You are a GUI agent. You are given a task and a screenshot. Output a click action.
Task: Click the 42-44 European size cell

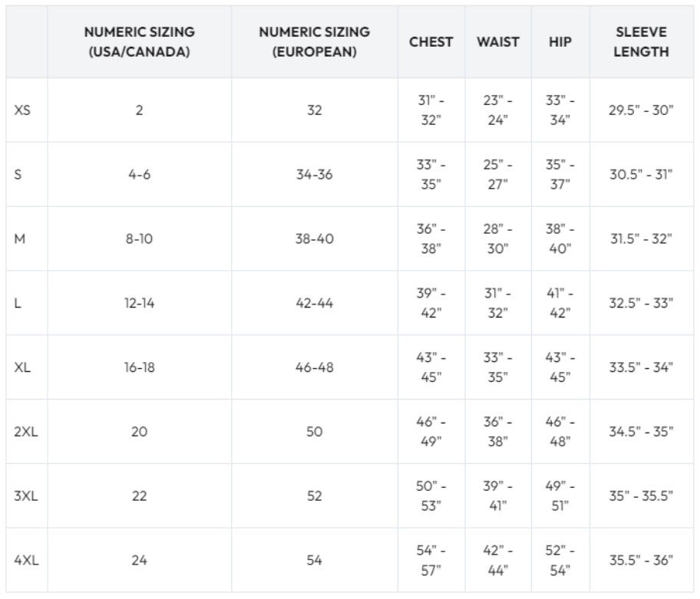[314, 303]
